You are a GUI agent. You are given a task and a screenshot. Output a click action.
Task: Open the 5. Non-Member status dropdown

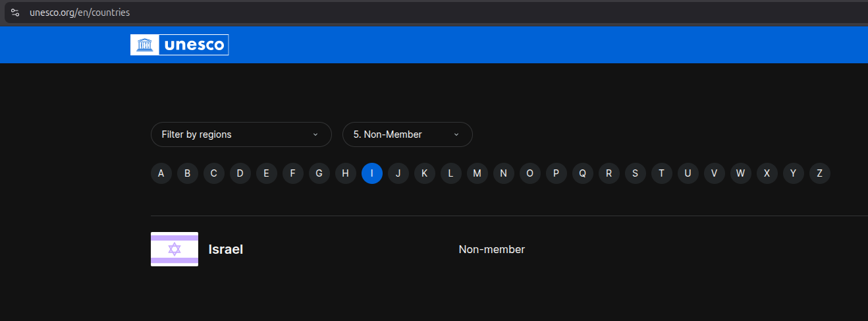click(x=407, y=134)
